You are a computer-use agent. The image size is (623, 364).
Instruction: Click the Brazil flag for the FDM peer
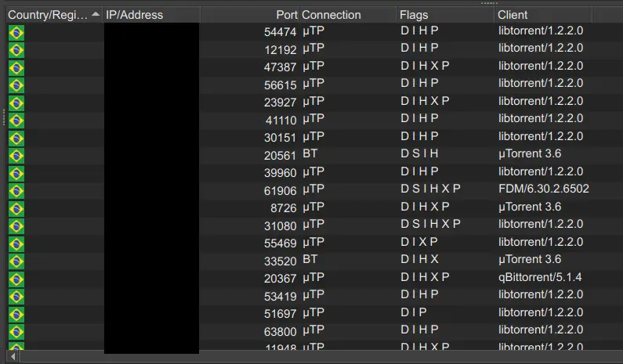[x=16, y=189]
